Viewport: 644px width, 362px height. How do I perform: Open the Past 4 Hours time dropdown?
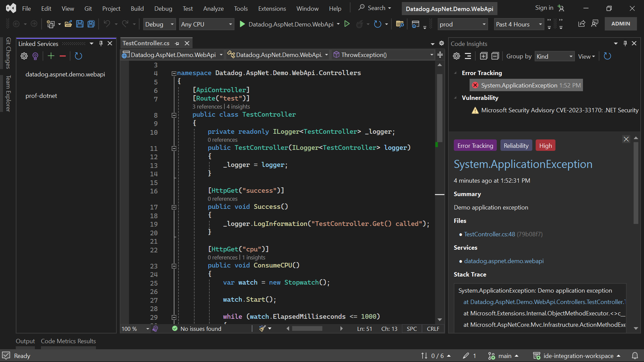click(x=519, y=24)
